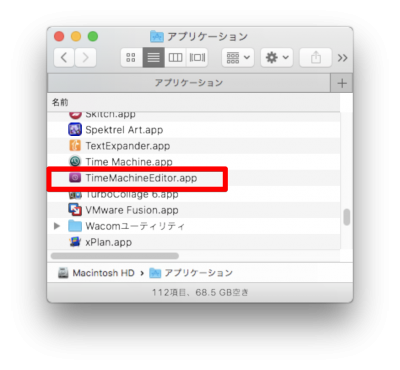Select the VMware Fusion.app icon
The width and height of the screenshot is (400, 370).
[x=75, y=210]
